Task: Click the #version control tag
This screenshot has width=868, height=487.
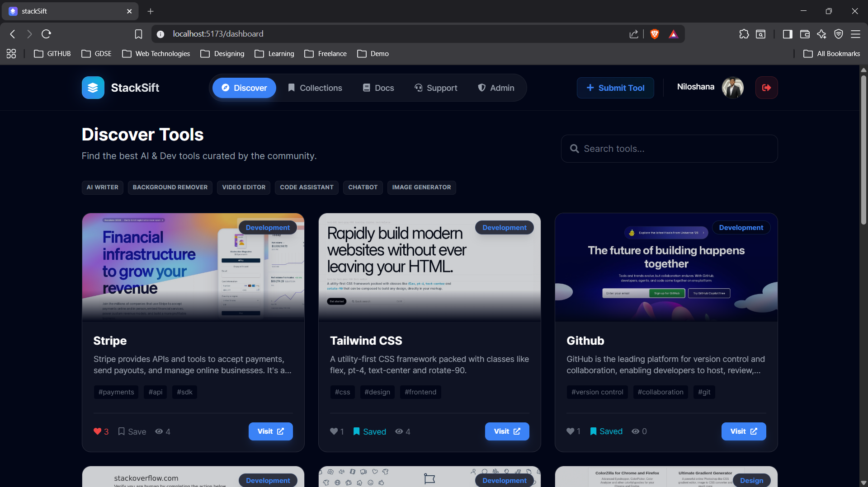Action: pyautogui.click(x=597, y=392)
